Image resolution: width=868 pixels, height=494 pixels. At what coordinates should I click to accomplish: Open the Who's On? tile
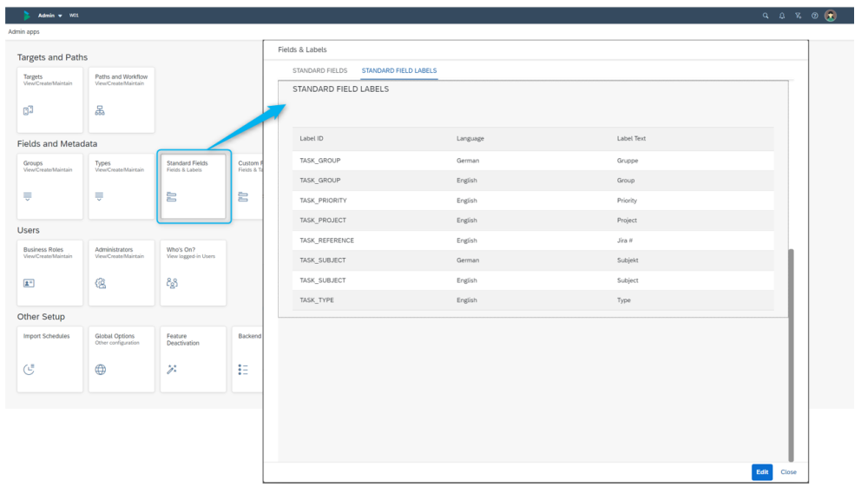pyautogui.click(x=194, y=273)
